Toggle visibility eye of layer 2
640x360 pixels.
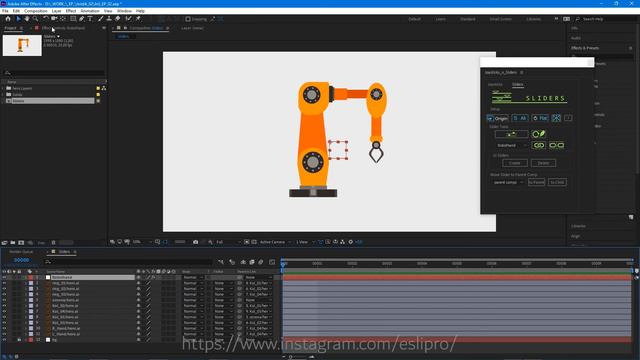pos(4,283)
